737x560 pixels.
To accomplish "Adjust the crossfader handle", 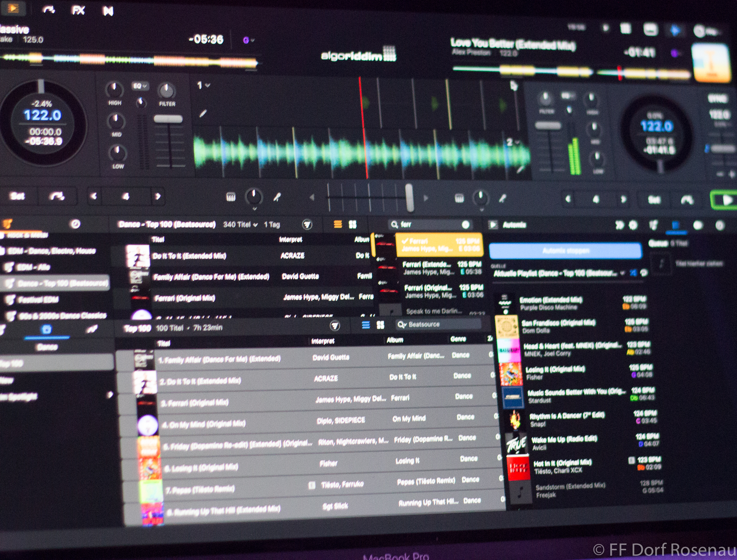I will 410,197.
